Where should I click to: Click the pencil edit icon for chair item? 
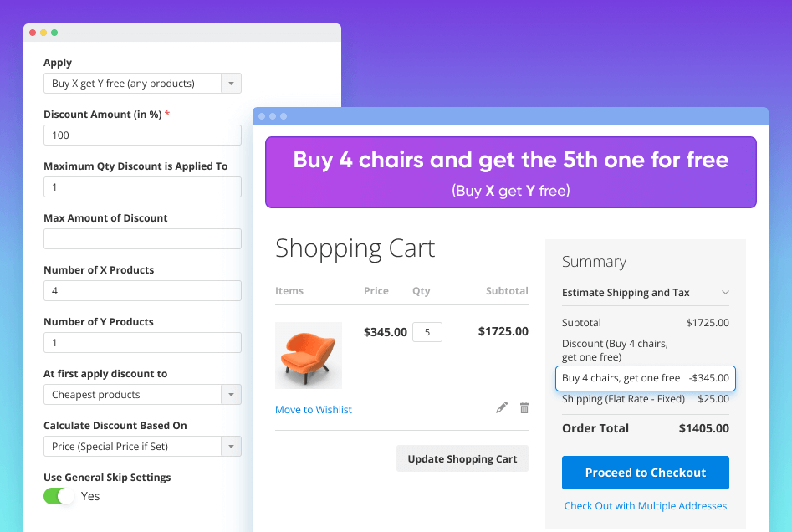point(502,407)
